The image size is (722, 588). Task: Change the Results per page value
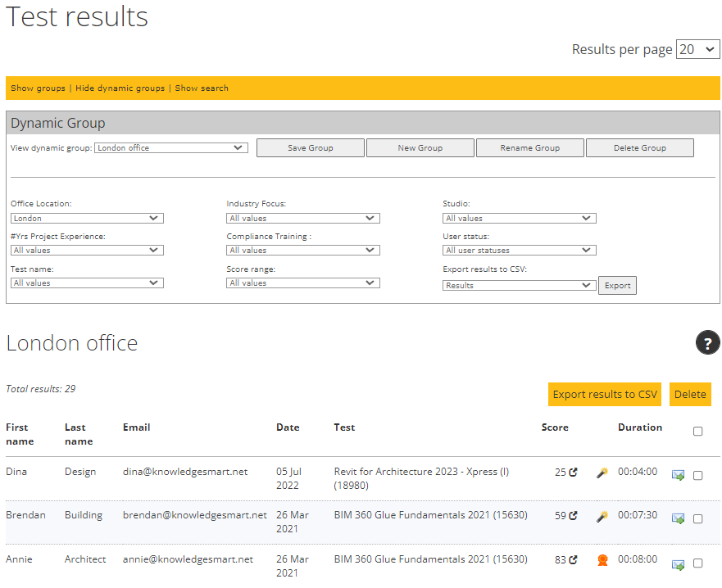pyautogui.click(x=697, y=49)
